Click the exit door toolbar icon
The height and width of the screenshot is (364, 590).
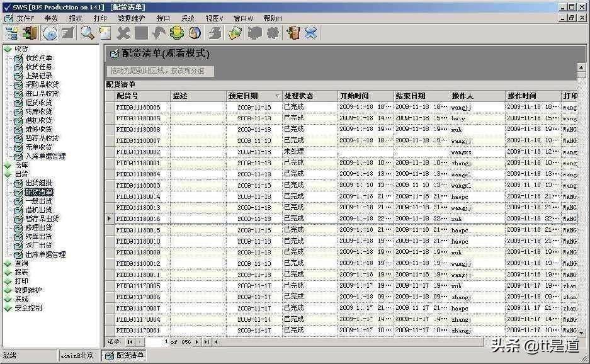[x=293, y=33]
